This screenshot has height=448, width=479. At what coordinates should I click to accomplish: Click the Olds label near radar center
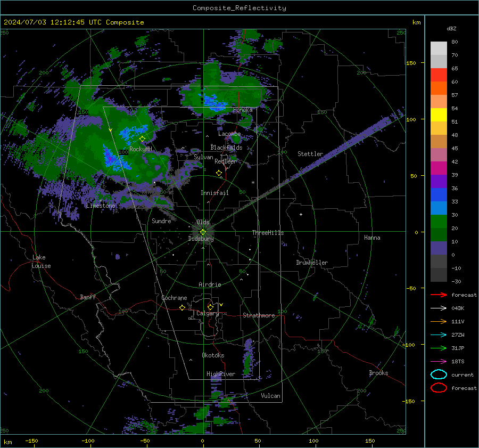pyautogui.click(x=203, y=222)
